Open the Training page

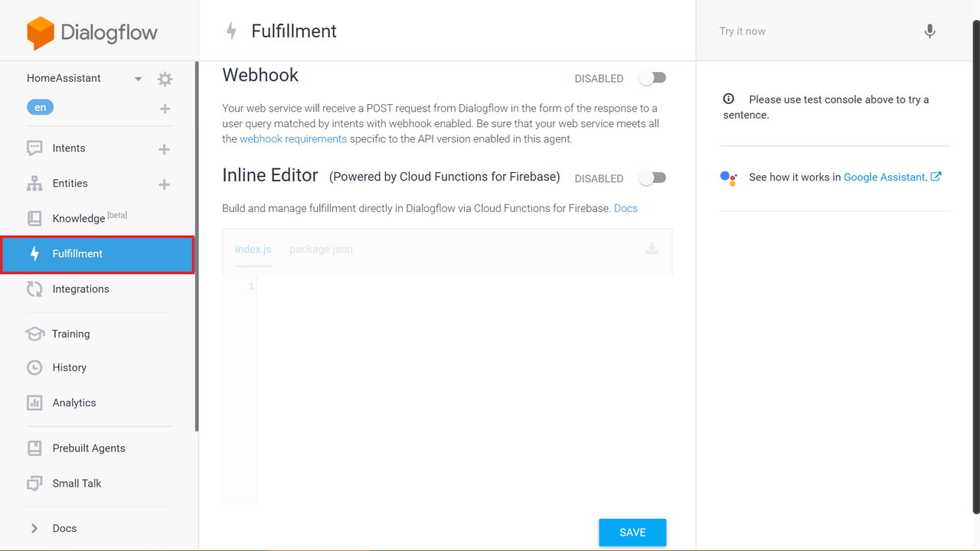tap(70, 334)
